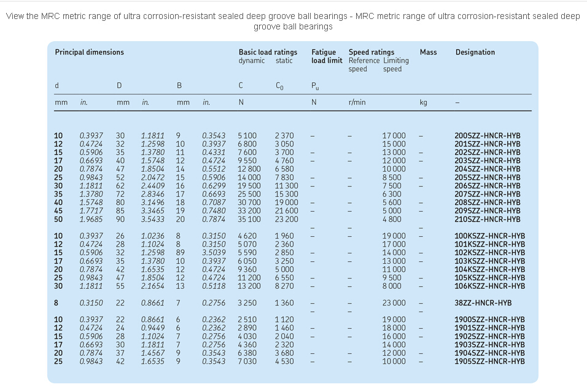Select the 1902SZZ-HNCR-HYB designation
This screenshot has height=392, width=587.
(x=489, y=336)
